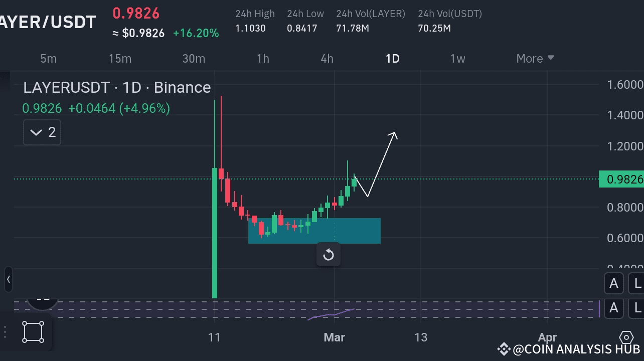The width and height of the screenshot is (644, 361).
Task: Click the 24h Vol(USDT) value 70.25M
Action: (x=434, y=28)
